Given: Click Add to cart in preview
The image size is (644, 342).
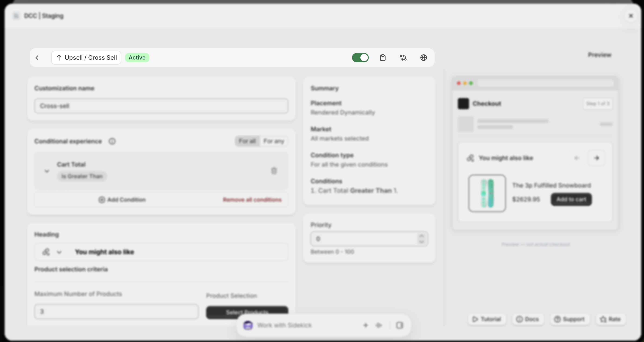Looking at the screenshot, I should 571,199.
